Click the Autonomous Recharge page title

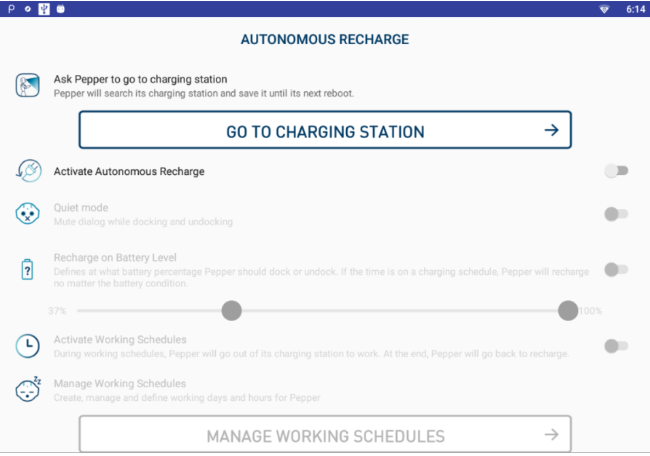click(325, 41)
